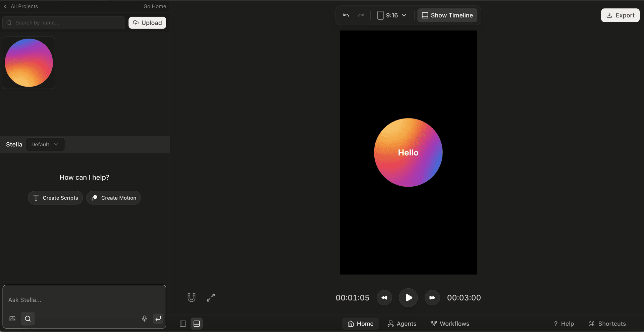
Task: Toggle the bottom panel layout view
Action: coord(197,323)
